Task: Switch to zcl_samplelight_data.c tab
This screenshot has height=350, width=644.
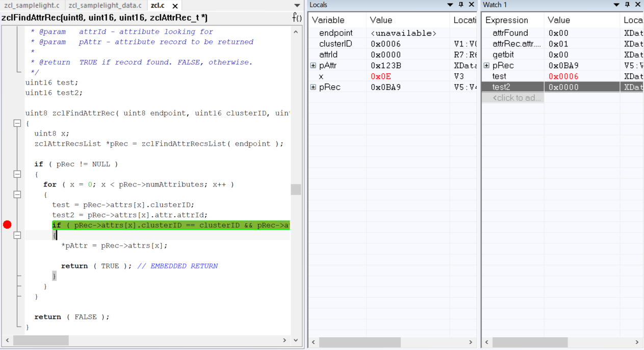Action: click(x=105, y=6)
